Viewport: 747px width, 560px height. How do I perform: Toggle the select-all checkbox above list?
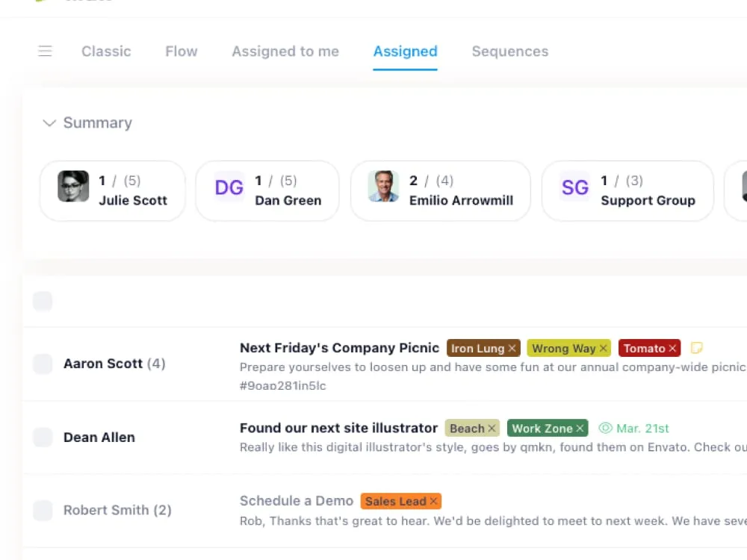coord(43,301)
